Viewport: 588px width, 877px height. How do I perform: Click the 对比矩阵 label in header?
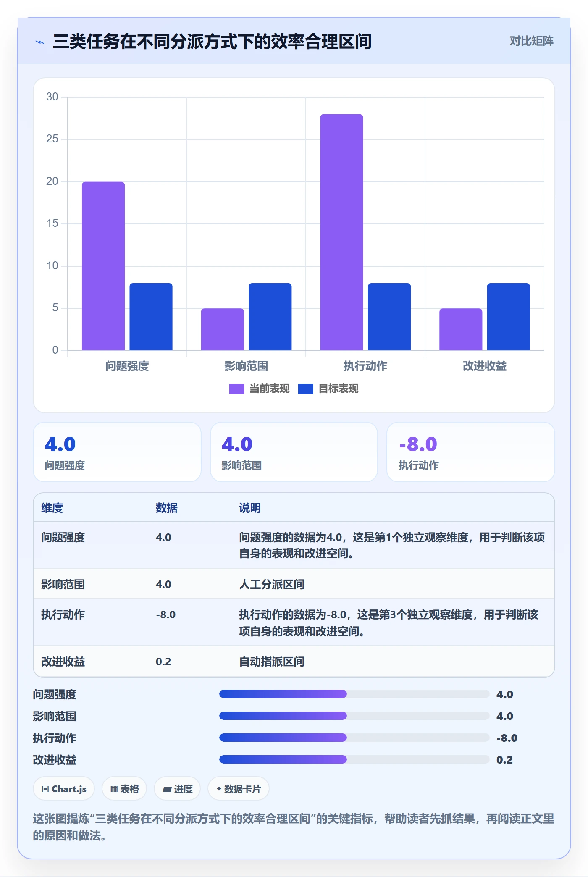(x=531, y=41)
